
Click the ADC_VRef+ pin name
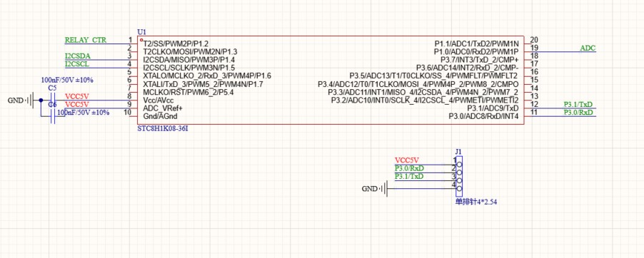point(163,108)
